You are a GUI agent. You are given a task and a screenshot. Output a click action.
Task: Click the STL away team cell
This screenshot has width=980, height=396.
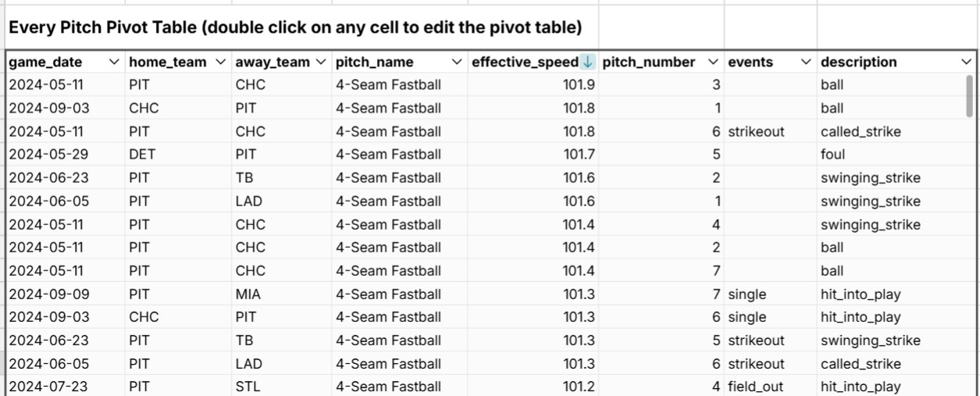[247, 386]
